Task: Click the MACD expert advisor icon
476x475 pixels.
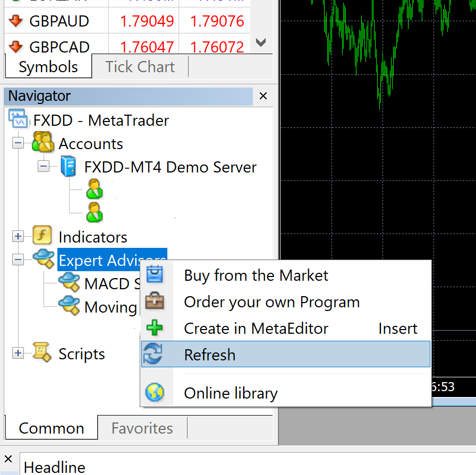Action: (x=69, y=282)
